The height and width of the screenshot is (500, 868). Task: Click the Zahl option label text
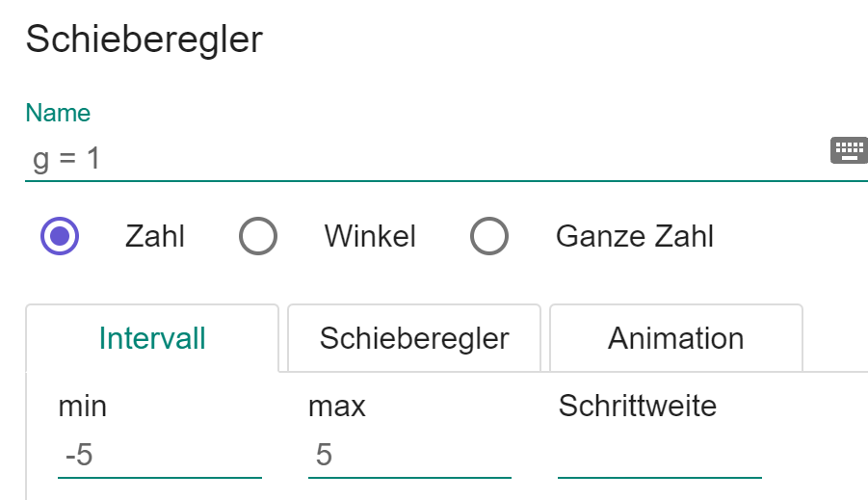pos(154,236)
